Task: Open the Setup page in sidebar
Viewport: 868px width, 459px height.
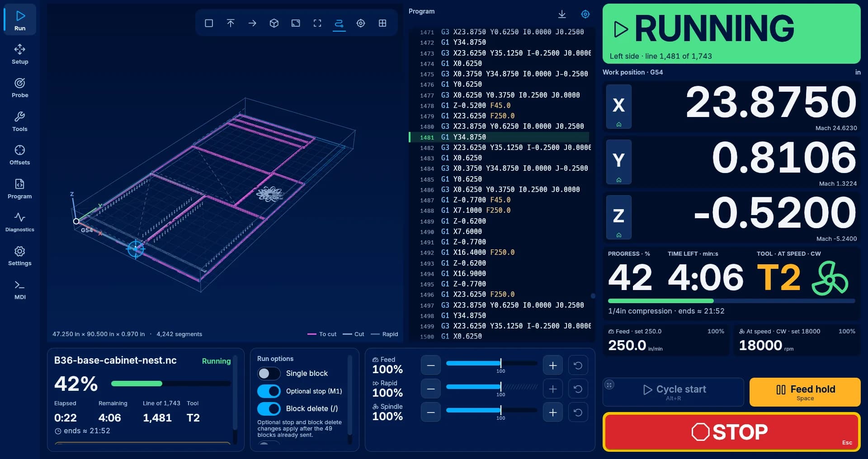Action: click(20, 54)
